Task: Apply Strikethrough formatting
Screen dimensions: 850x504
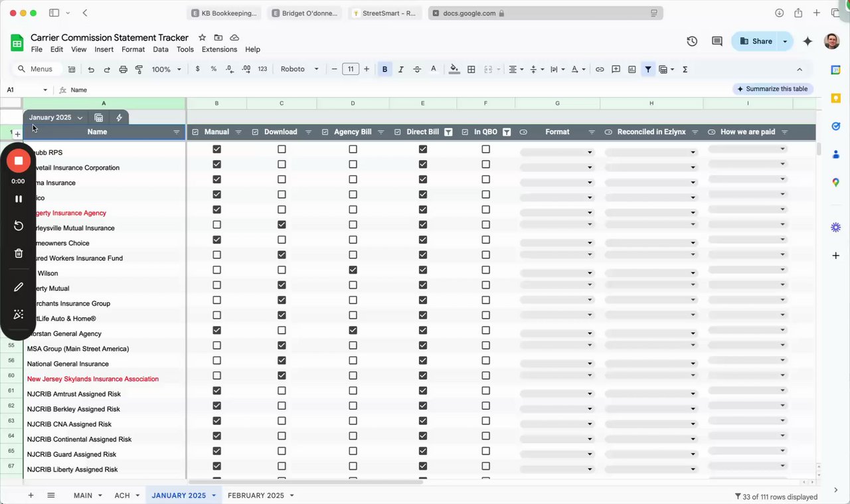Action: 417,69
